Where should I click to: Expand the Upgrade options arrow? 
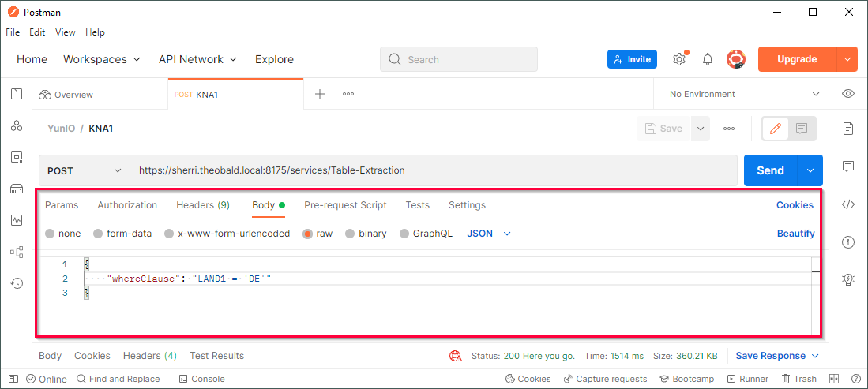(847, 59)
